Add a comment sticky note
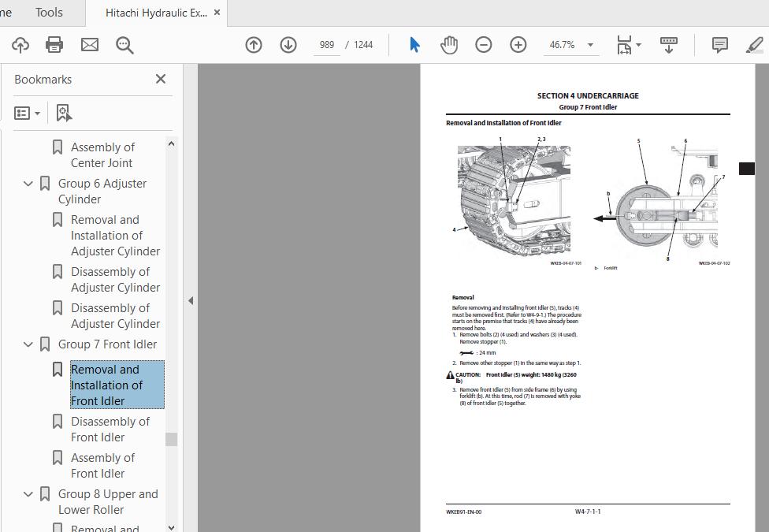The width and height of the screenshot is (769, 532). tap(719, 45)
